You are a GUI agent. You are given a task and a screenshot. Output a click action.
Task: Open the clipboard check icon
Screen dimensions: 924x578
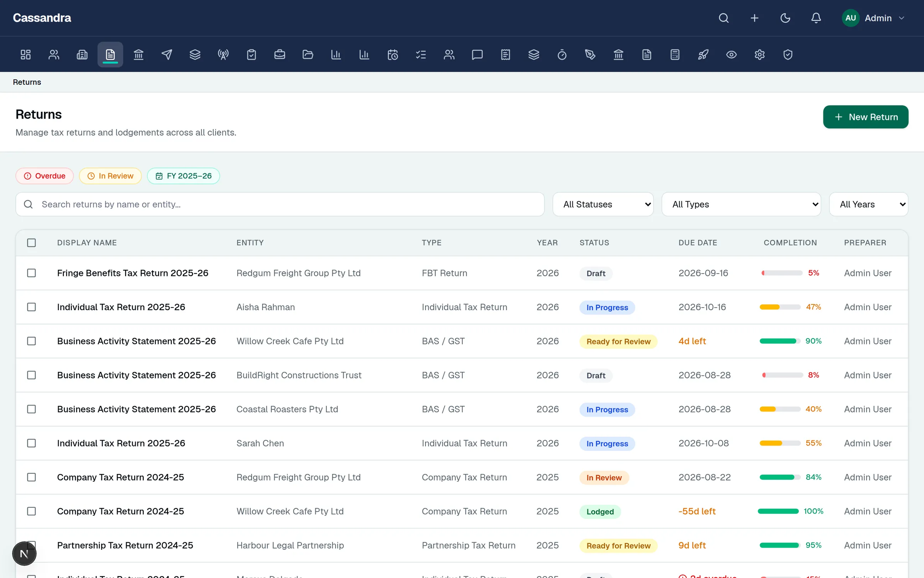251,55
